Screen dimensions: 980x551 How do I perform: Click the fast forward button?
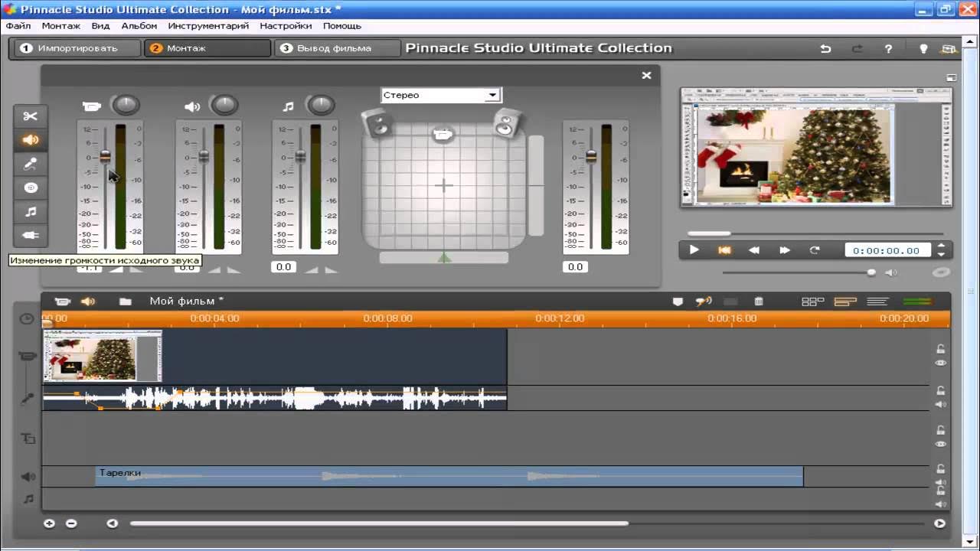785,250
